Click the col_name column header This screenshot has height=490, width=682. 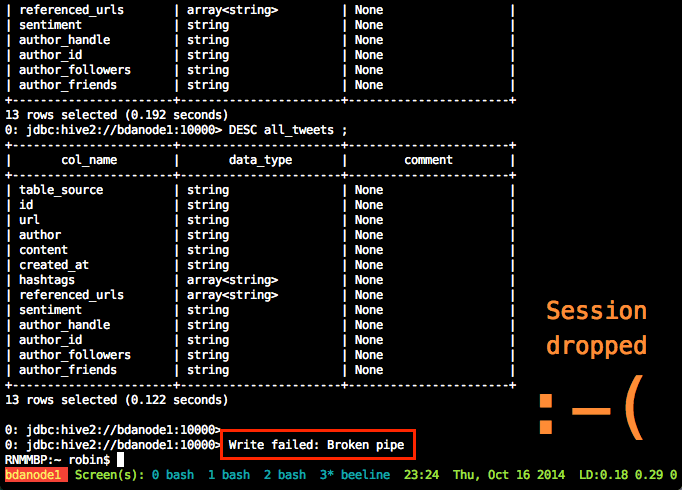[x=89, y=160]
